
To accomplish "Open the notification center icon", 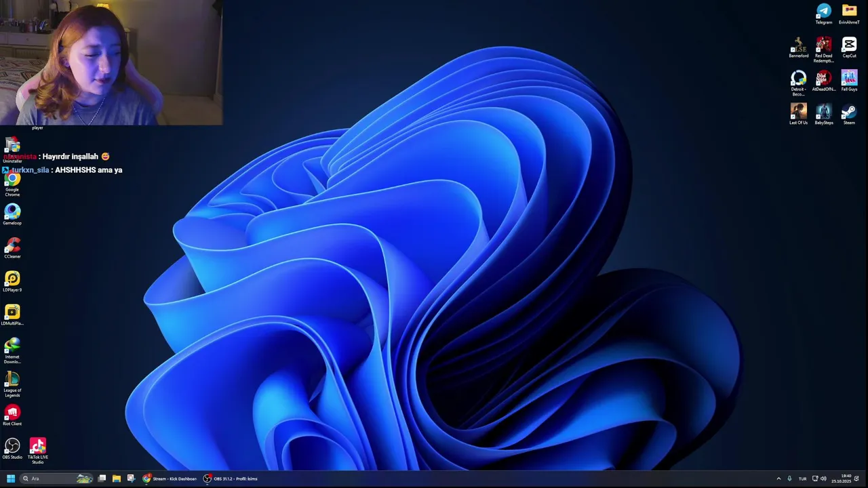I will (x=856, y=479).
